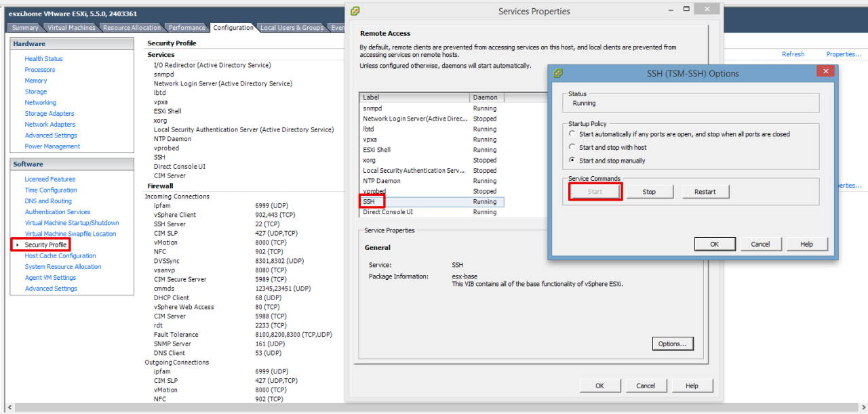Screen dimensions: 868x414
Task: Click the Daemon column header in services list
Action: (487, 98)
